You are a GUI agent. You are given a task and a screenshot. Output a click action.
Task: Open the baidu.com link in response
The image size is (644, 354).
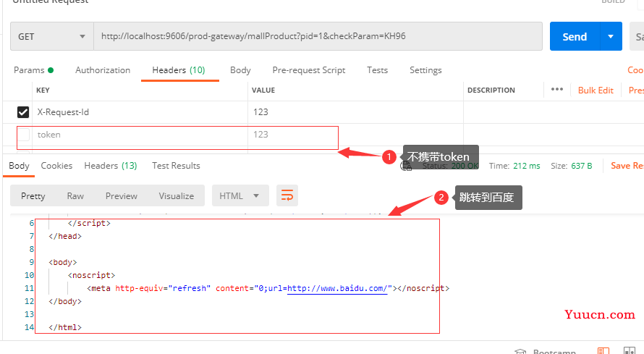tap(336, 288)
